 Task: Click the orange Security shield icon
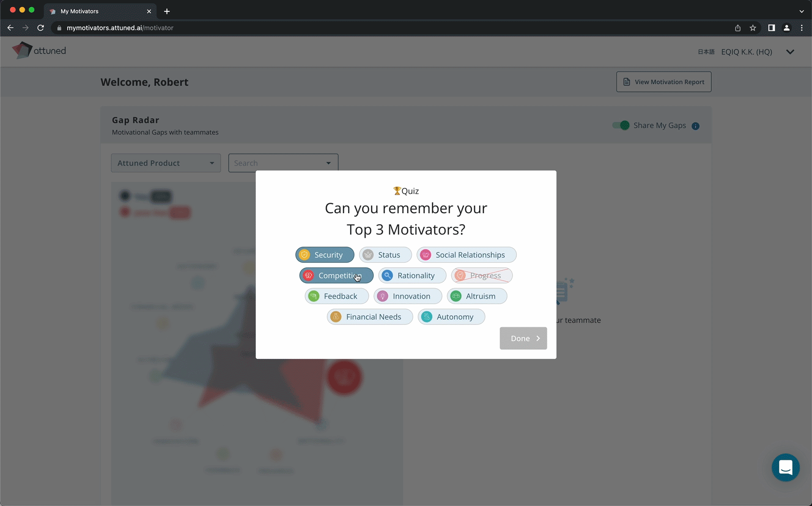304,255
